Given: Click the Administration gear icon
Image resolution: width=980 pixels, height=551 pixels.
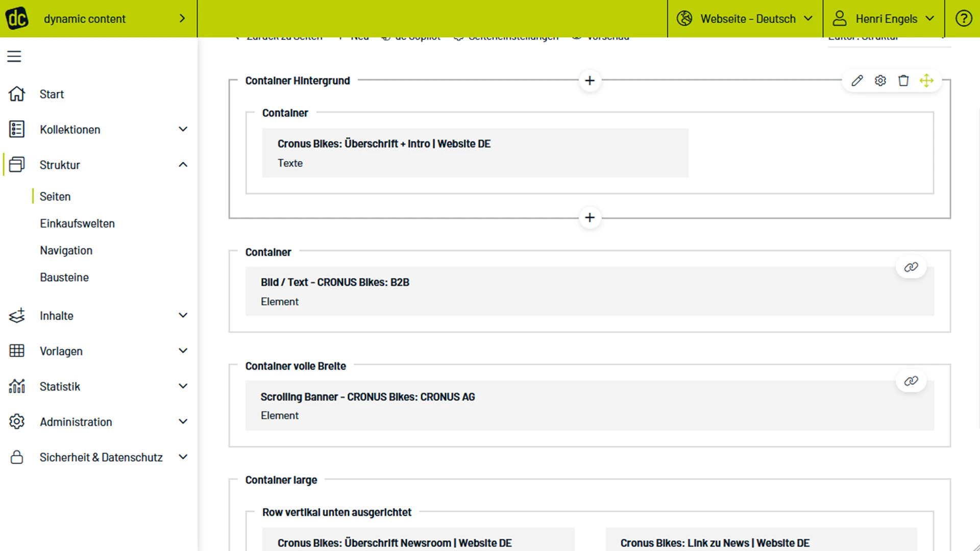Looking at the screenshot, I should point(17,421).
